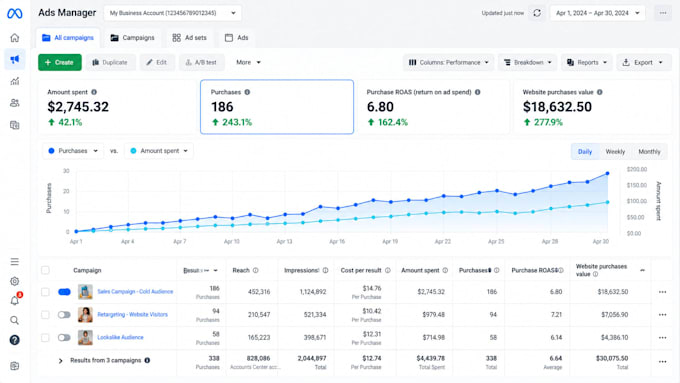Open more options for Retargeting row
Image resolution: width=680 pixels, height=383 pixels.
point(662,314)
